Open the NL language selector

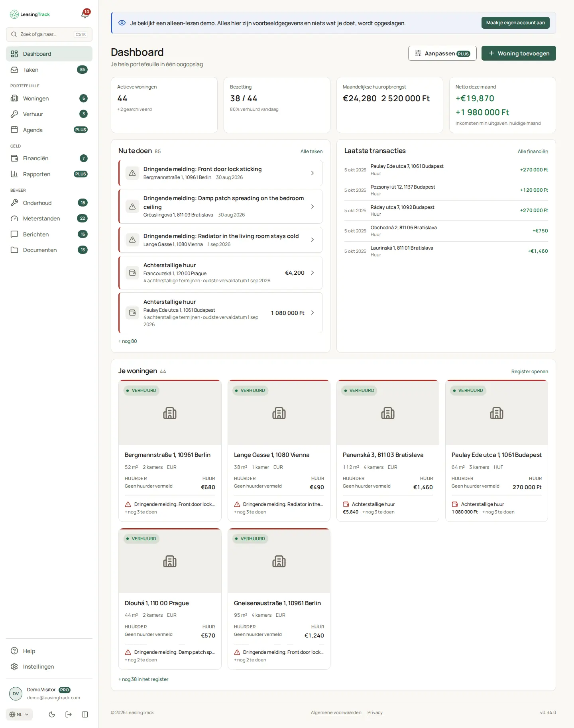[19, 714]
